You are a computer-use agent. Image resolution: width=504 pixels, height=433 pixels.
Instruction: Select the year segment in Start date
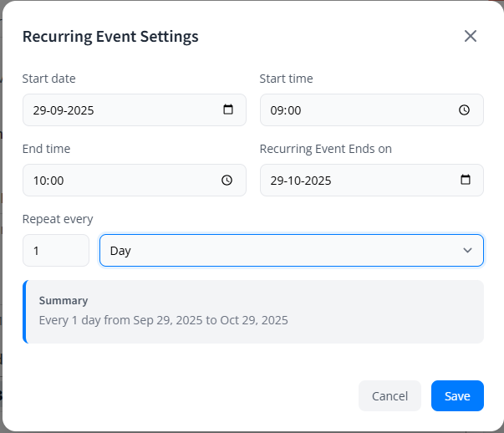82,110
